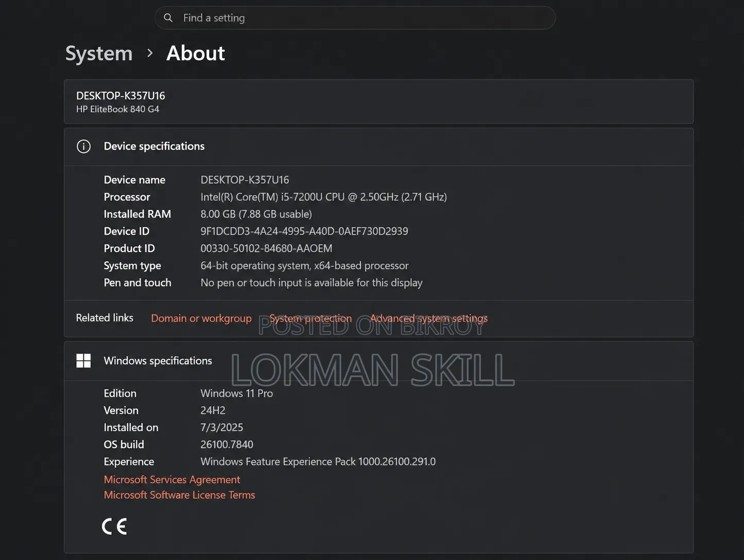Screen dimensions: 744x560
Task: Open Domain or workgroup link
Action: coord(201,318)
